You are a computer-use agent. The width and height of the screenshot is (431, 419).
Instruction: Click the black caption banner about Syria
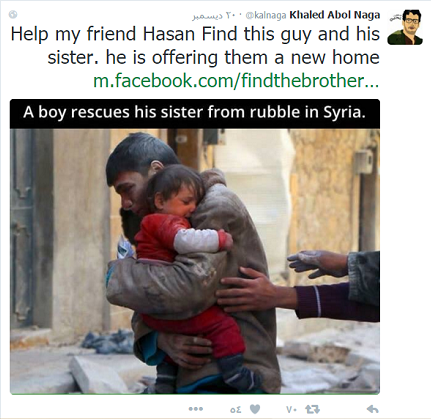pyautogui.click(x=195, y=113)
